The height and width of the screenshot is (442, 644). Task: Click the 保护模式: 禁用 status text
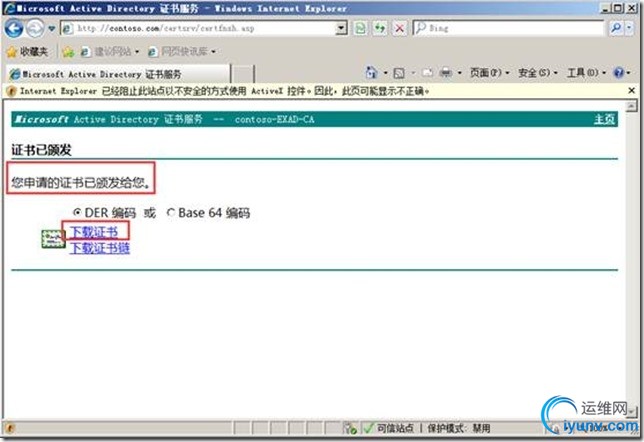click(x=459, y=428)
